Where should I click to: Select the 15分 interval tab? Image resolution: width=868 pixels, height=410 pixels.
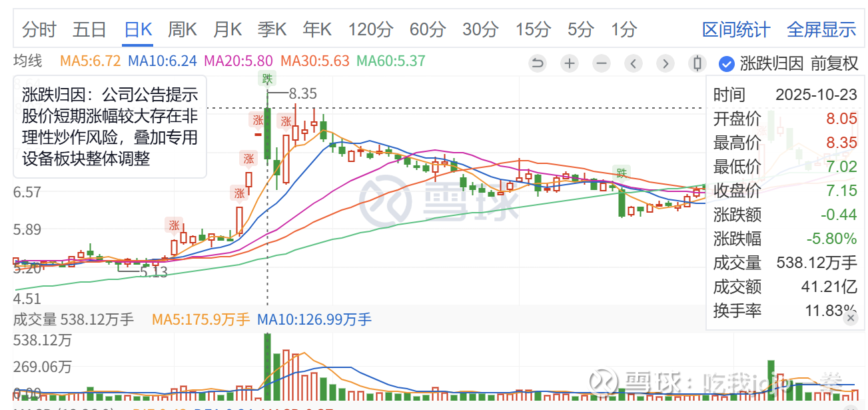pyautogui.click(x=533, y=29)
